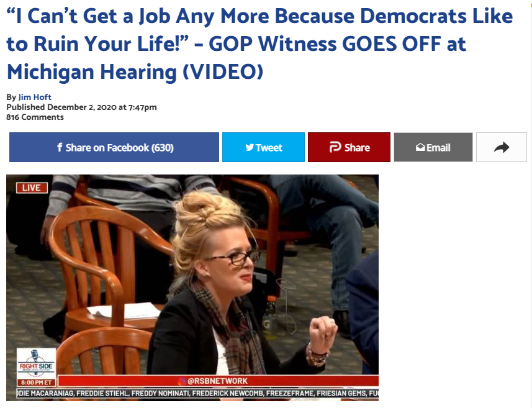Click the Facebook f icon
The width and height of the screenshot is (532, 408).
coord(60,147)
